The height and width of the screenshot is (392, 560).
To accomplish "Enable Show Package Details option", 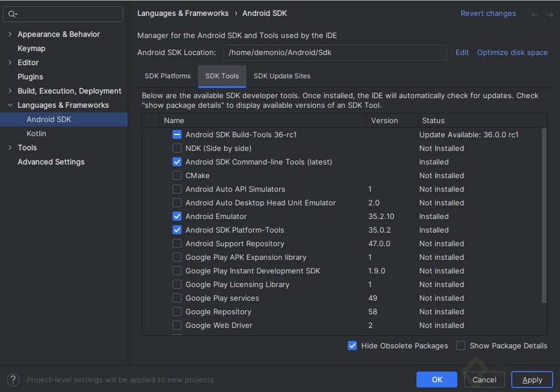I will coord(461,345).
